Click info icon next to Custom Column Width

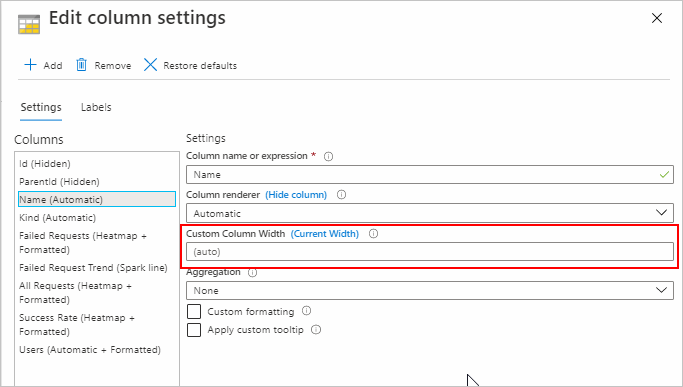(373, 234)
